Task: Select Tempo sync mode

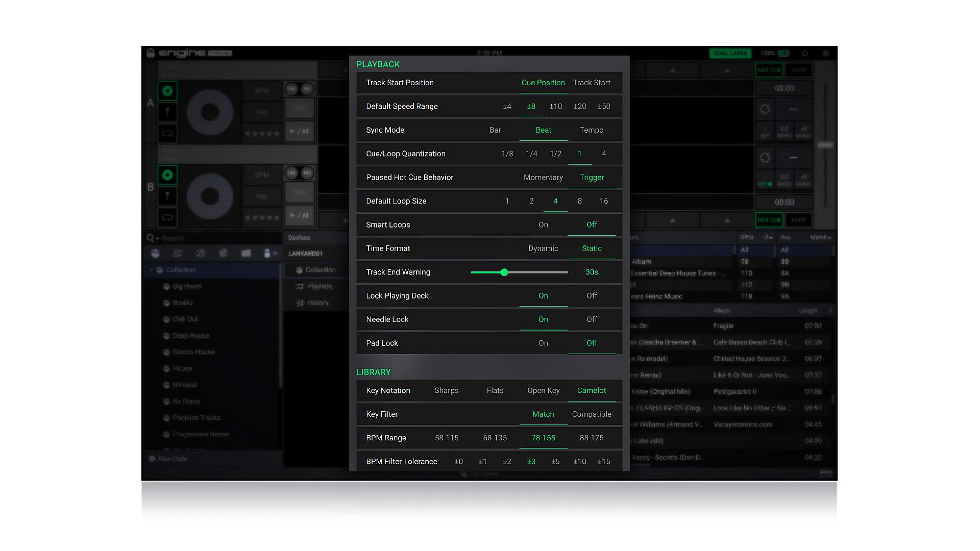Action: pos(592,131)
